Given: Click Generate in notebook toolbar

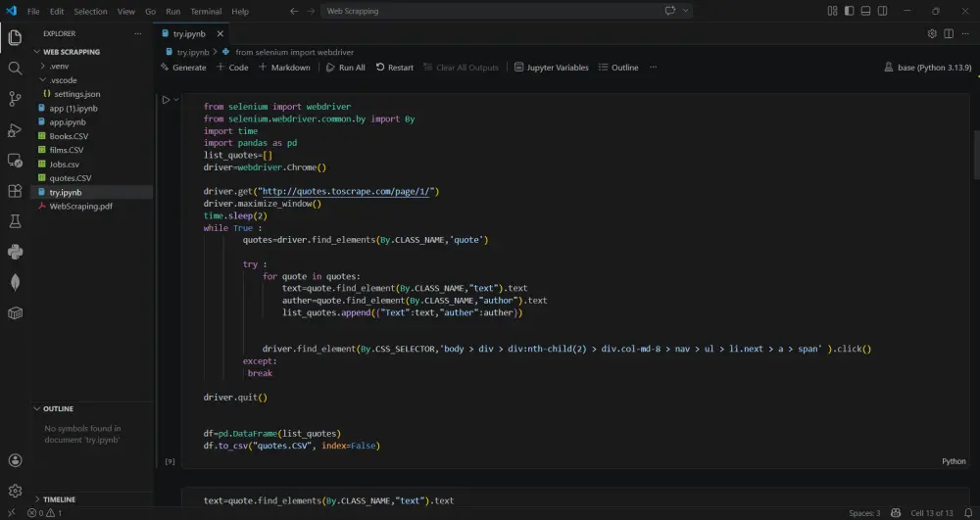Looking at the screenshot, I should [x=183, y=68].
